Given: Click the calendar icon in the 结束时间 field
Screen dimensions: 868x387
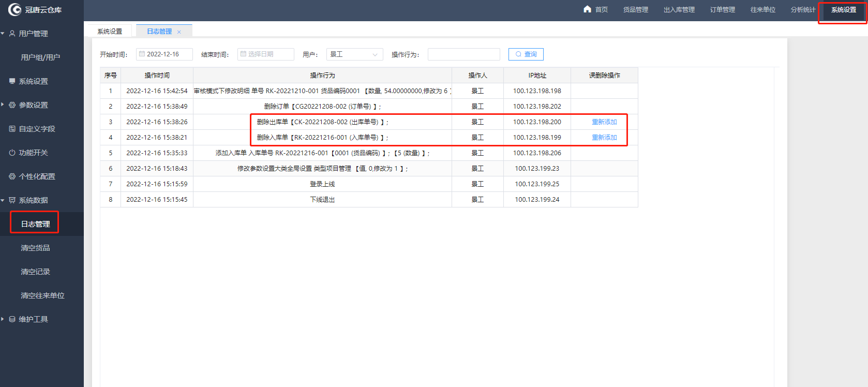Looking at the screenshot, I should coord(243,54).
